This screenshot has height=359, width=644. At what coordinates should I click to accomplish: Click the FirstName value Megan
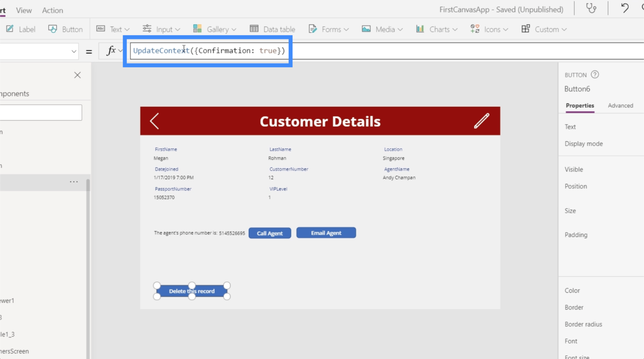point(161,158)
